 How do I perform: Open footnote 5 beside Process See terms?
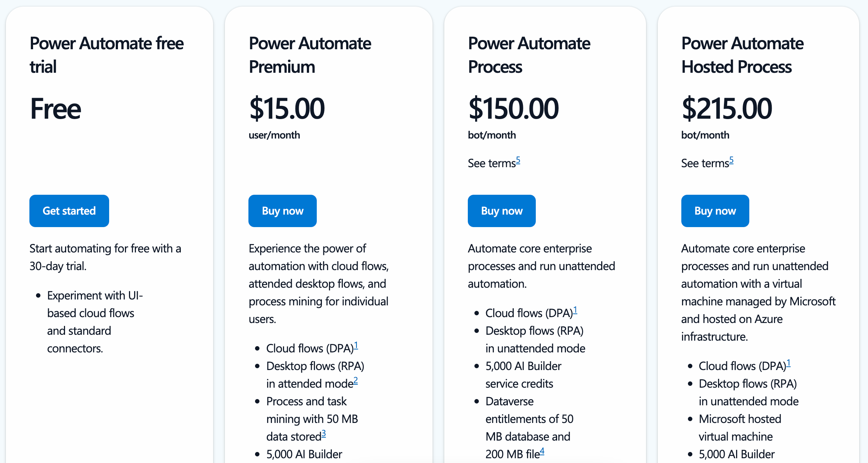(518, 160)
